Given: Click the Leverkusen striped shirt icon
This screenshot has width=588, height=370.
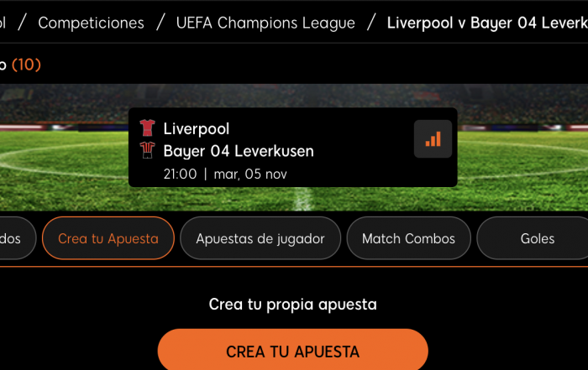Looking at the screenshot, I should tap(147, 150).
